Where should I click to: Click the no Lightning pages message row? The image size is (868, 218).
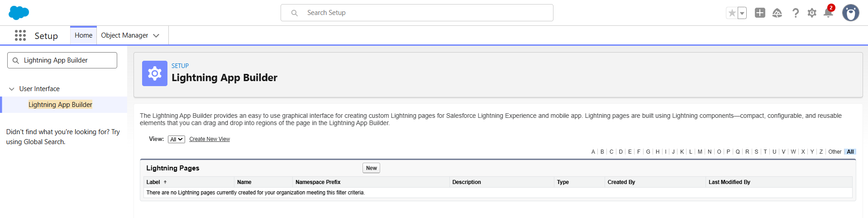[x=498, y=193]
